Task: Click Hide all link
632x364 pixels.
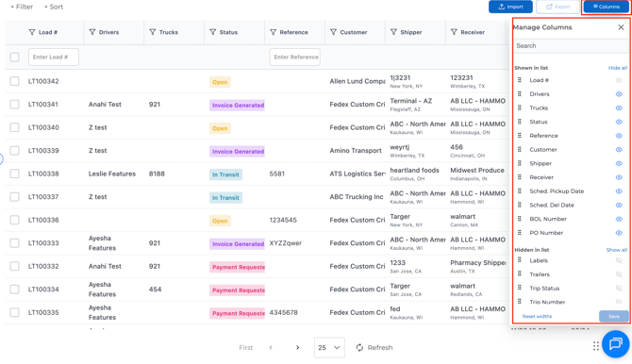Action: [618, 68]
